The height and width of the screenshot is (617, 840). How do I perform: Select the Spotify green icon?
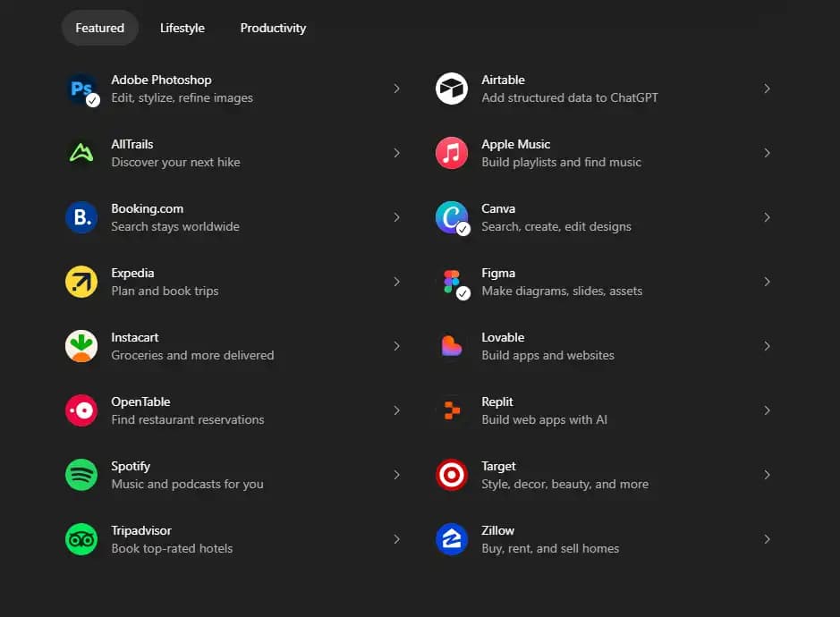81,475
